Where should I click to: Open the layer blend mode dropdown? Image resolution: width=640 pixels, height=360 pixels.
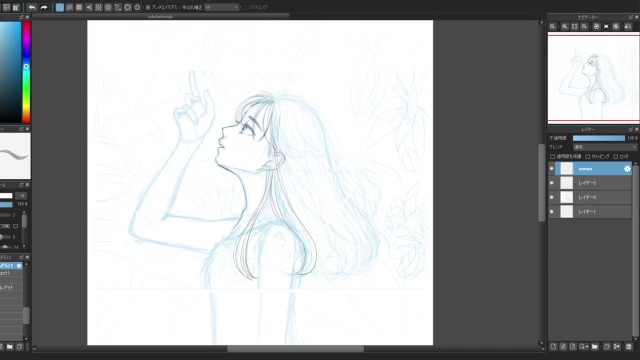(x=605, y=147)
